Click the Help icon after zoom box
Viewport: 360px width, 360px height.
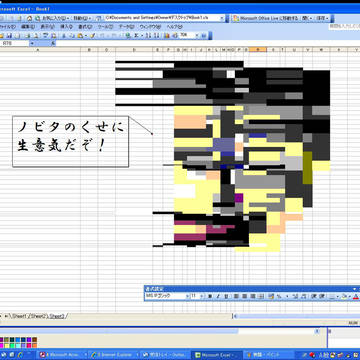coord(203,35)
